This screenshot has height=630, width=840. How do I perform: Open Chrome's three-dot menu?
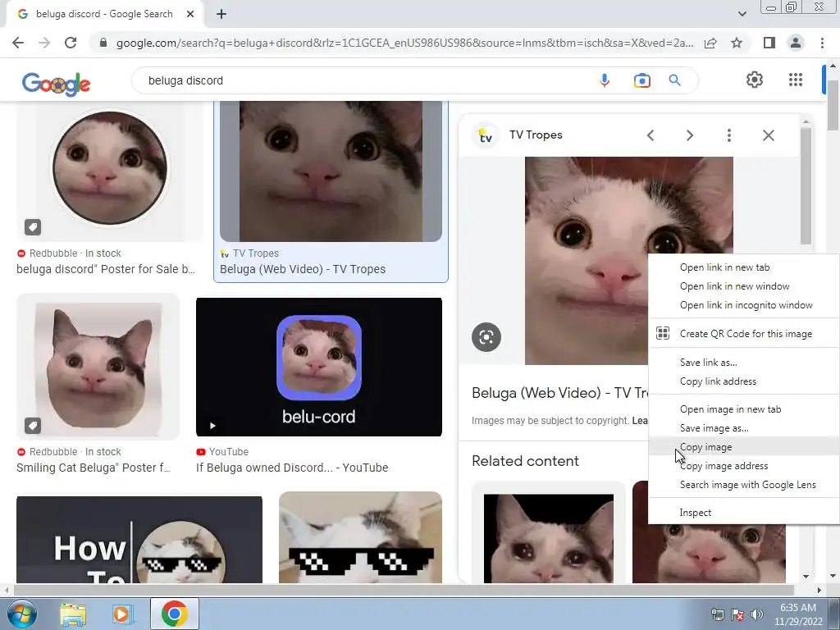pos(822,43)
